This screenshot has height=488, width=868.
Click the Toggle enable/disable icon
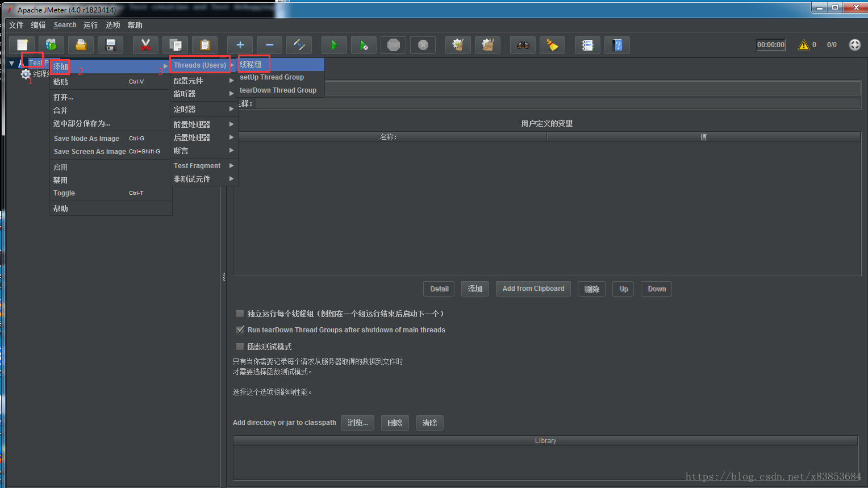pyautogui.click(x=299, y=45)
